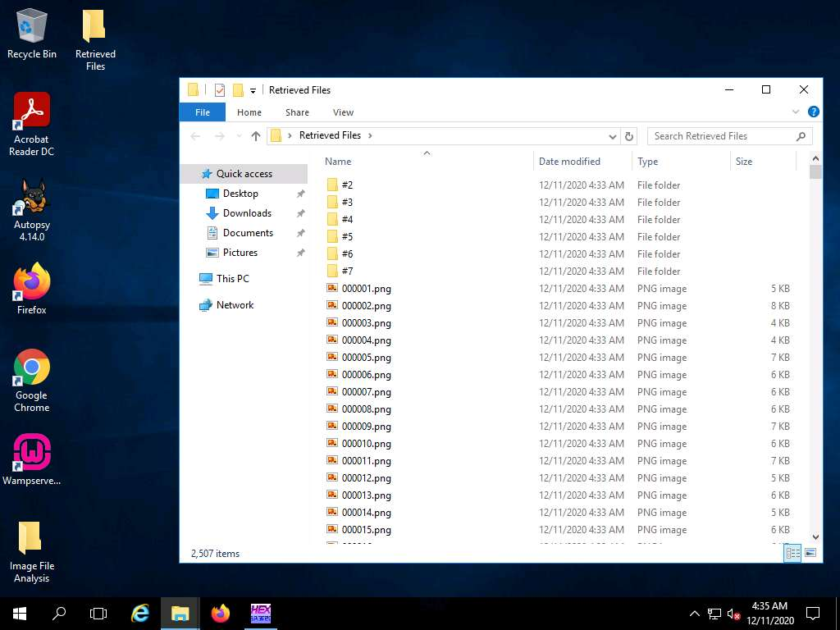Click the chevron before Retrieved Files breadcrumb
Viewport: 840px width, 630px height.
(290, 135)
